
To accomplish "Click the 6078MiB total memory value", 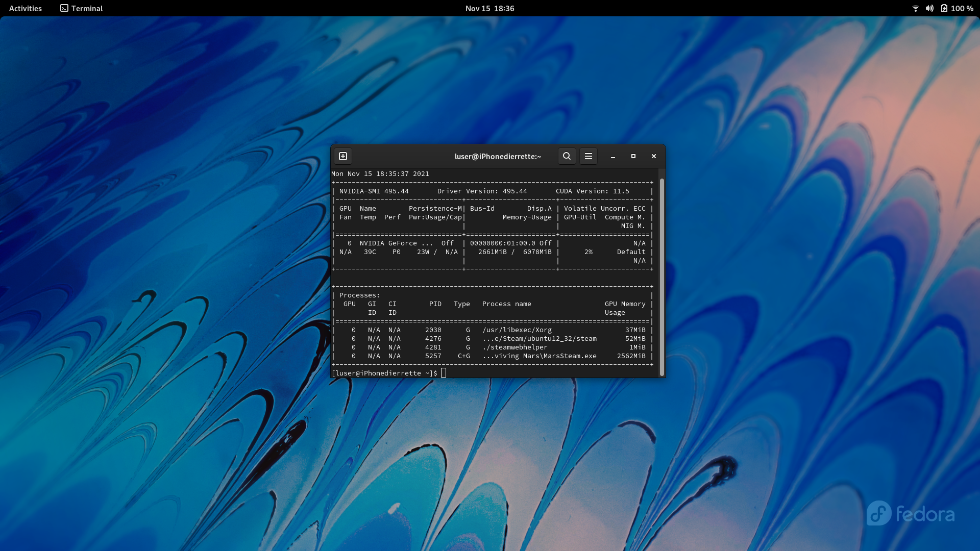I will click(x=537, y=252).
